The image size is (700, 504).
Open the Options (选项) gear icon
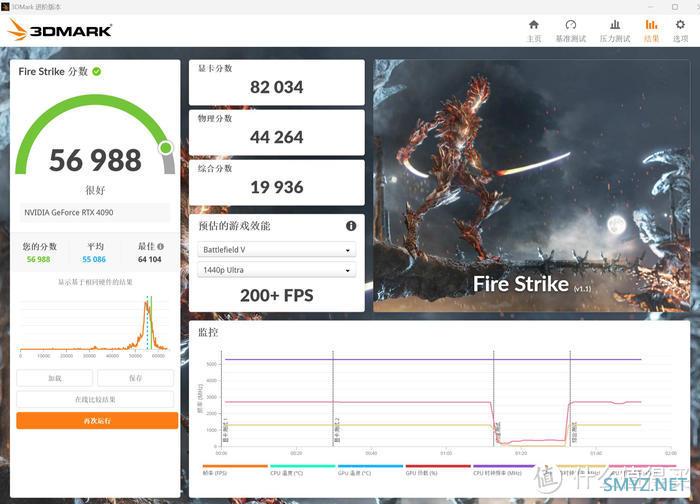[680, 25]
